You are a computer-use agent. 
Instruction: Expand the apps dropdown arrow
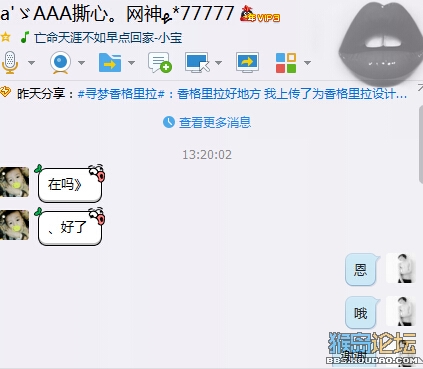pos(307,62)
